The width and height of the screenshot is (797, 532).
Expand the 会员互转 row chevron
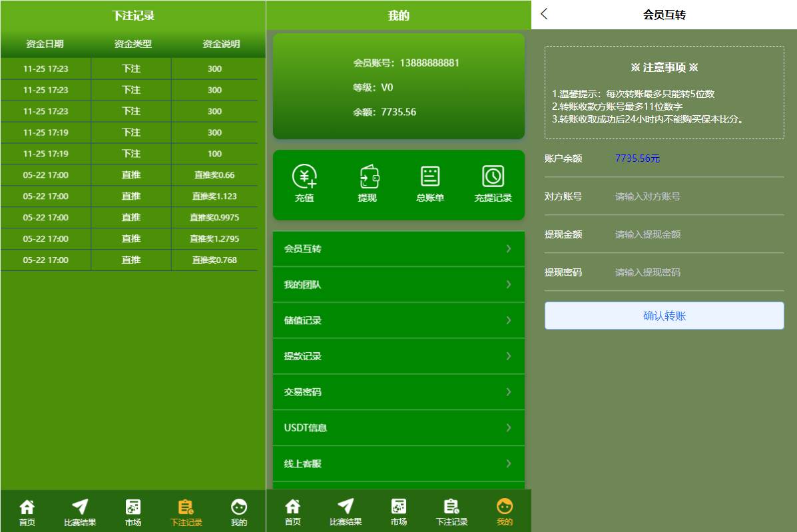pos(508,248)
